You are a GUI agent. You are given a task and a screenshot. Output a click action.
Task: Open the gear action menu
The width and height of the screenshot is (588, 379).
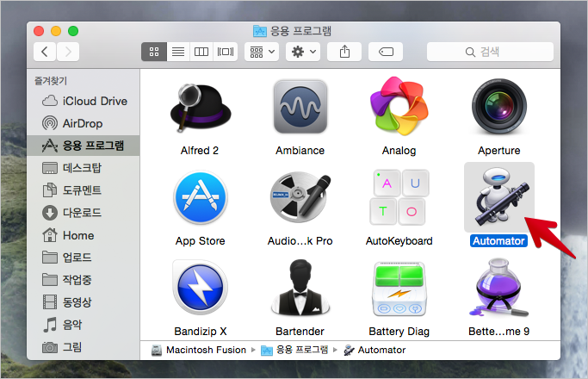coord(303,52)
